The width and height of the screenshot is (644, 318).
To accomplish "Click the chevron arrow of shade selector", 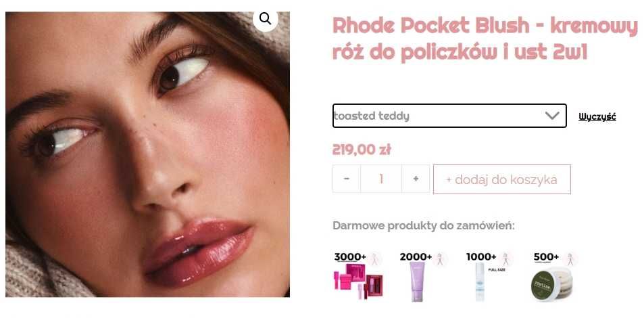I will click(x=552, y=116).
